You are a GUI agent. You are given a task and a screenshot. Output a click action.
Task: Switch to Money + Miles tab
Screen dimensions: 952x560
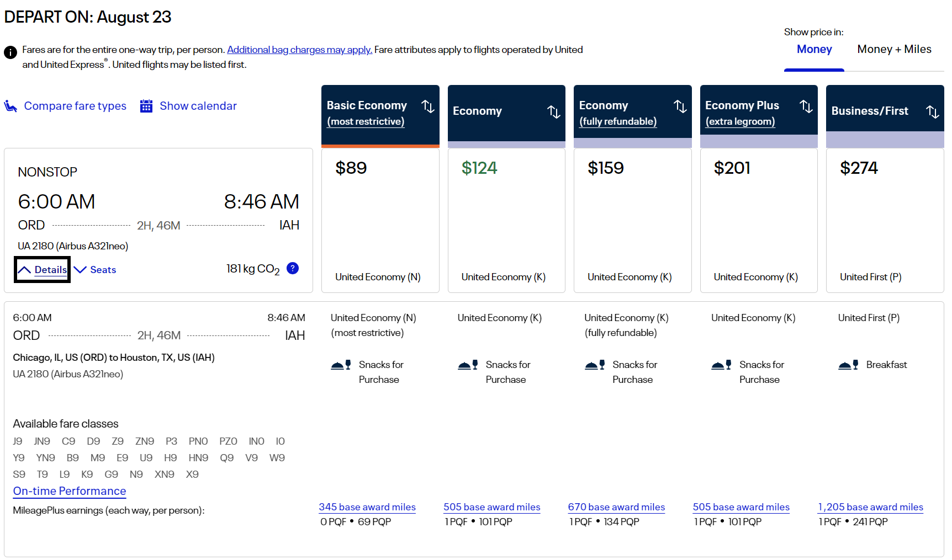click(x=894, y=49)
